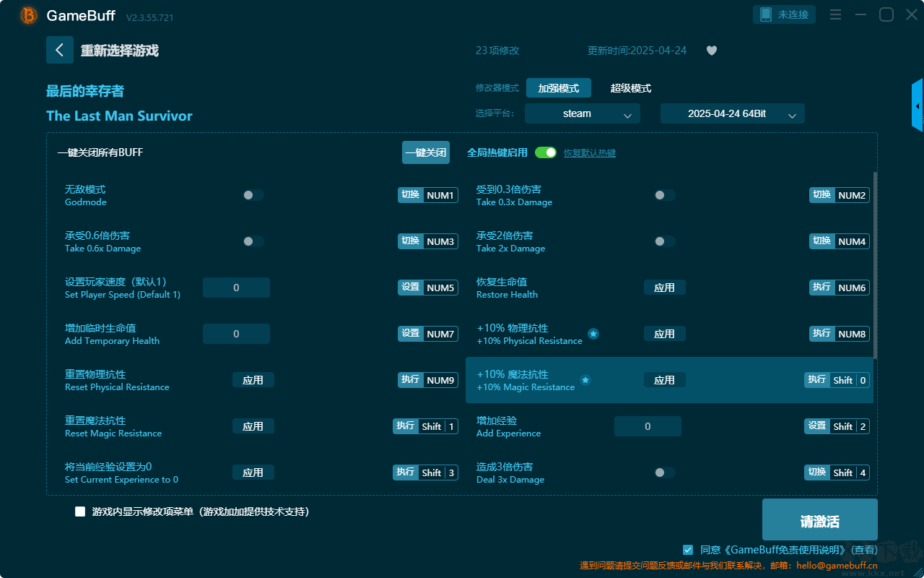
Task: Click the 一键关闭 button
Action: pyautogui.click(x=426, y=152)
